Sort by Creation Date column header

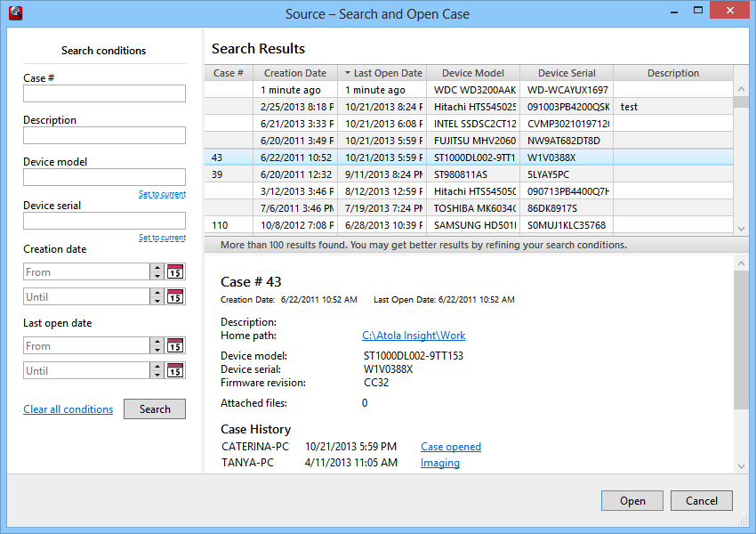tap(295, 73)
